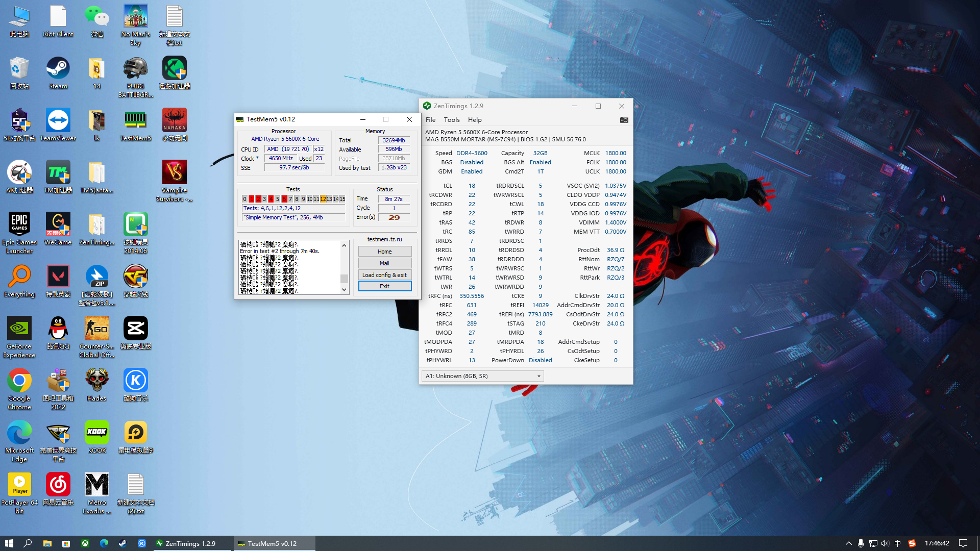
Task: Open ZenTimings File menu
Action: click(431, 120)
